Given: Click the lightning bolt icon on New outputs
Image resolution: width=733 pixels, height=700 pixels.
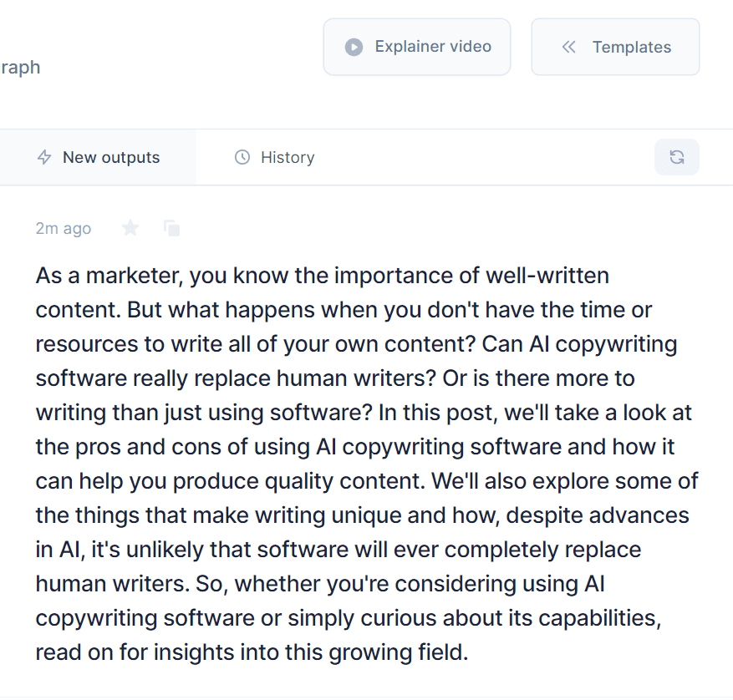Looking at the screenshot, I should pyautogui.click(x=44, y=157).
